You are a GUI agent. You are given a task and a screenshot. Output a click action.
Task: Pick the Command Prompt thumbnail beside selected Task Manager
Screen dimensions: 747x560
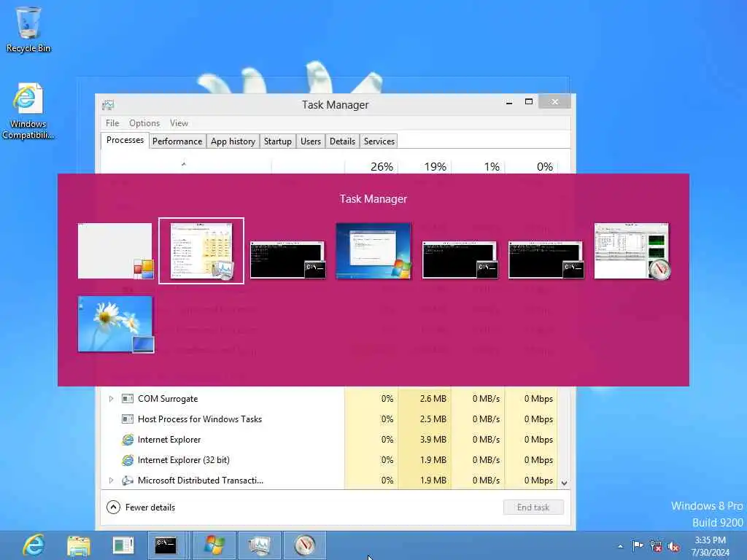(287, 260)
